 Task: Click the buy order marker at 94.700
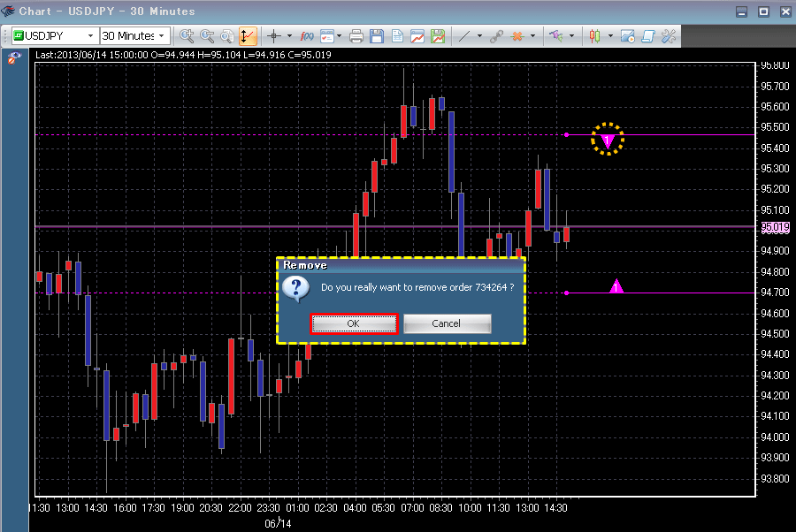616,286
